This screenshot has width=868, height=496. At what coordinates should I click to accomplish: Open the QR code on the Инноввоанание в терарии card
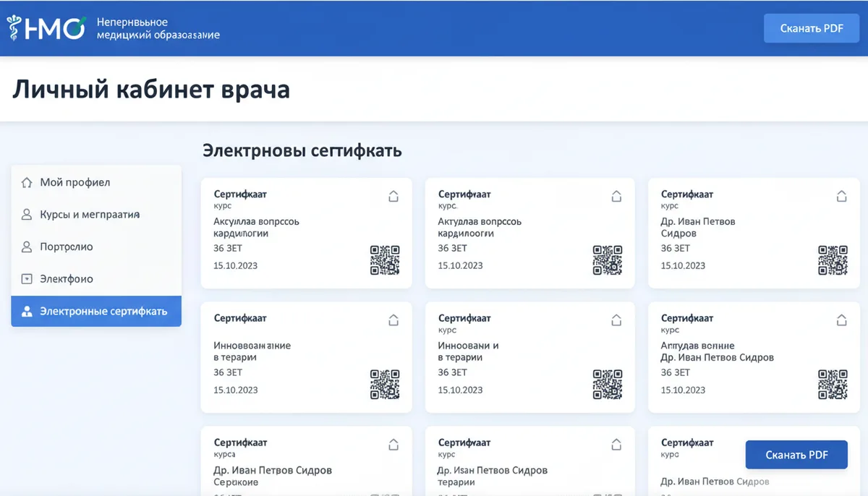click(385, 385)
